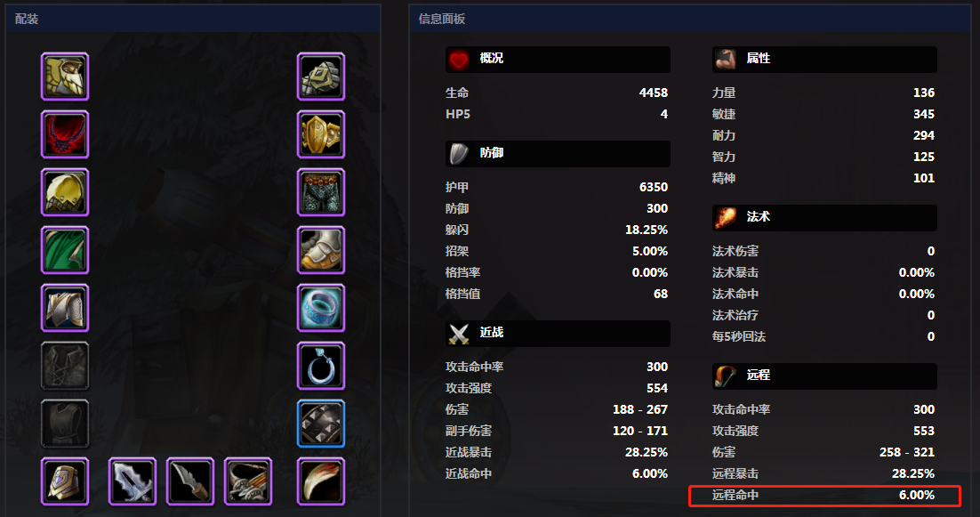The height and width of the screenshot is (517, 980).
Task: Select the golden helmet head slot
Action: click(65, 77)
